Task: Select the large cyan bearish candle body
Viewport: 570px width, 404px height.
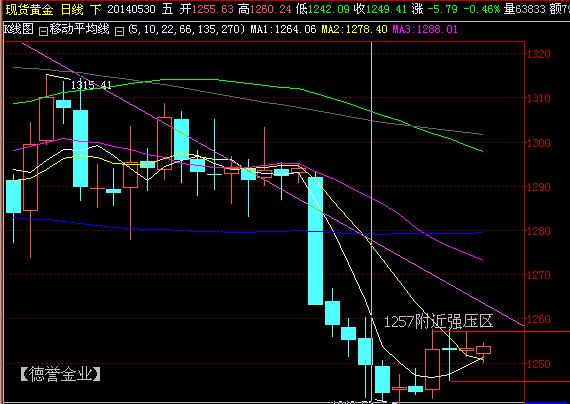Action: coord(315,241)
